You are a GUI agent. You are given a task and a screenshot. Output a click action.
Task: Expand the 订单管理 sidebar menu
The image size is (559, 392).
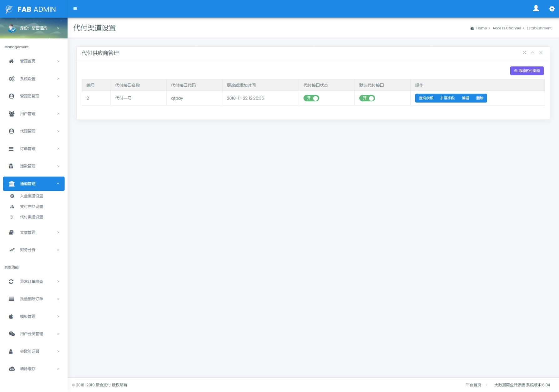(34, 149)
